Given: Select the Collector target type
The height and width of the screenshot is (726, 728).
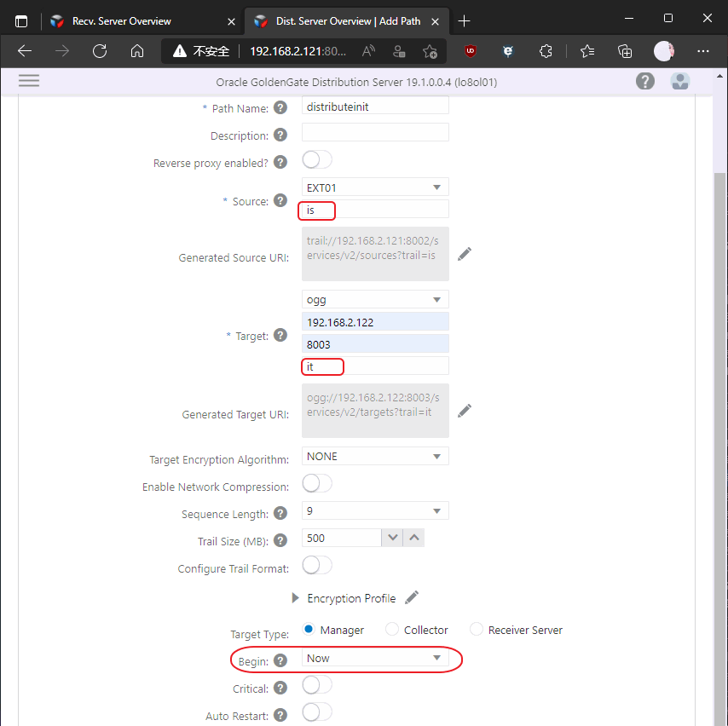Looking at the screenshot, I should click(x=392, y=630).
